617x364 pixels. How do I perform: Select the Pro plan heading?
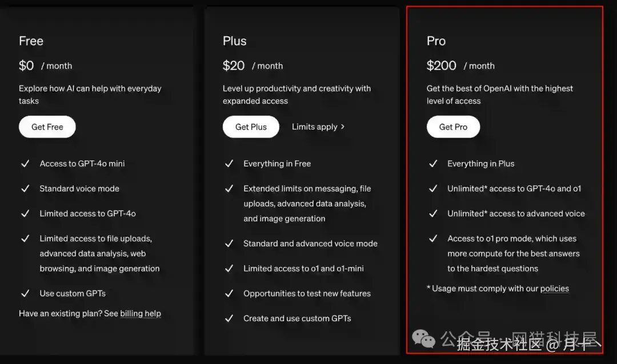(x=436, y=41)
